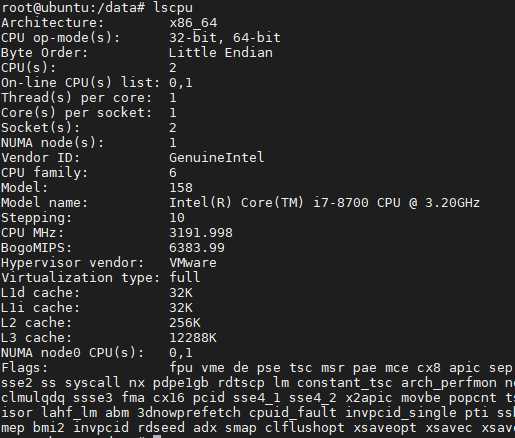Click the Flags label
515x438 pixels.
click(x=25, y=368)
